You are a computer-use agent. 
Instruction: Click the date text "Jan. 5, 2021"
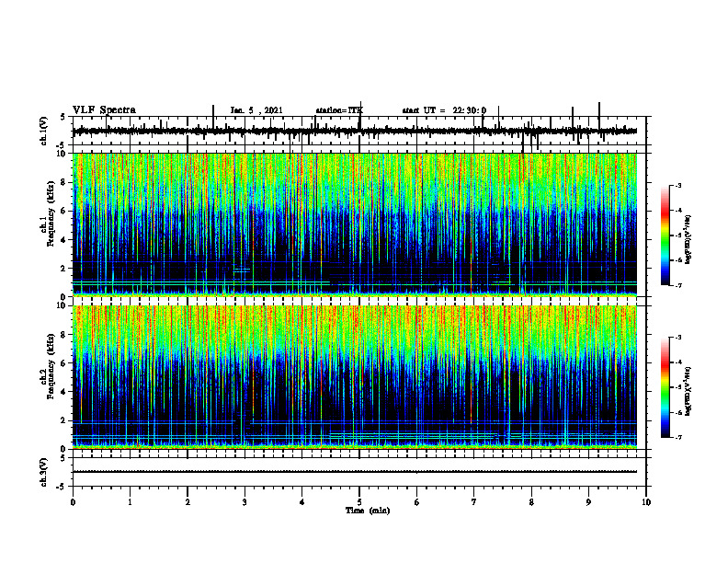point(256,110)
